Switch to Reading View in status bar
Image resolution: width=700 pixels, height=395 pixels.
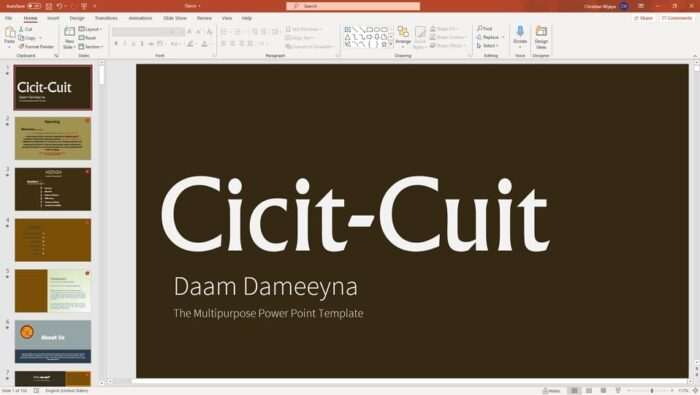[x=604, y=391]
